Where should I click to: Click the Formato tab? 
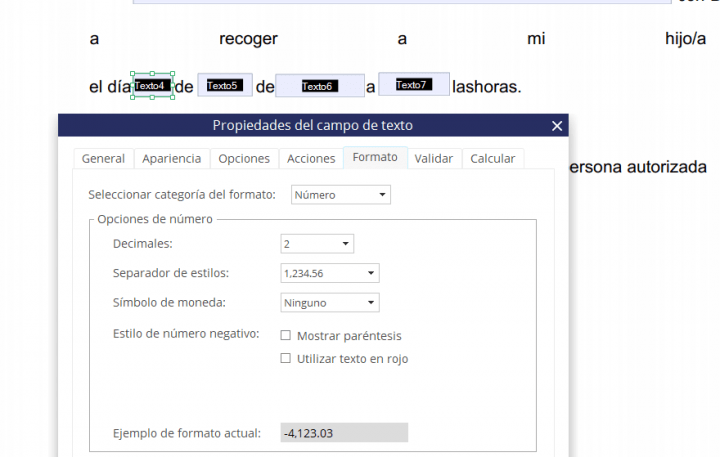(x=375, y=158)
